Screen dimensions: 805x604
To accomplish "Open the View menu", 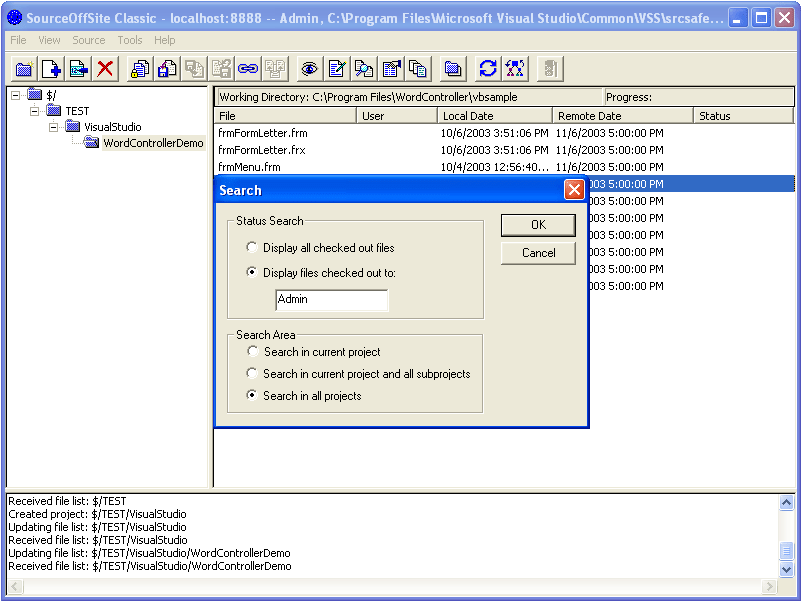I will 49,40.
